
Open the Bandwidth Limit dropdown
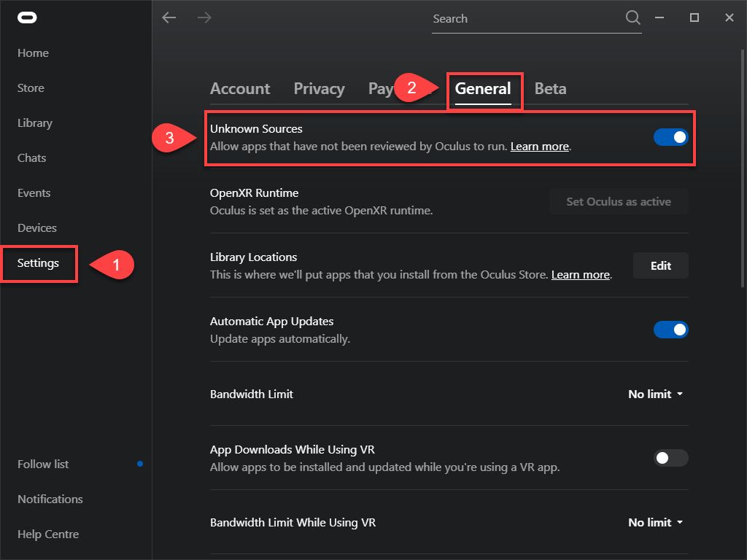point(655,394)
